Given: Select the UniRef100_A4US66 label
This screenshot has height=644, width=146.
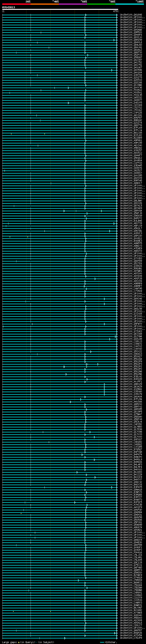Looking at the screenshot, I should 131,401.
